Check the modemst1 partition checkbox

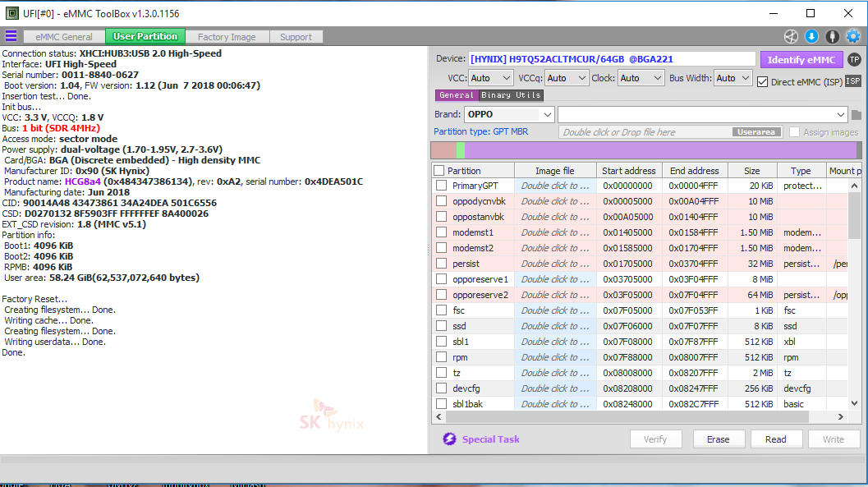click(441, 232)
